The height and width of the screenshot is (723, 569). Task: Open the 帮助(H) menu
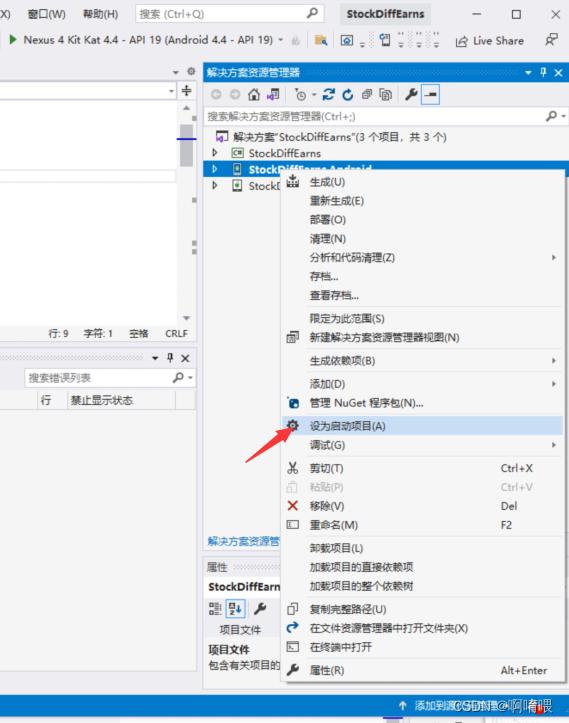(100, 14)
